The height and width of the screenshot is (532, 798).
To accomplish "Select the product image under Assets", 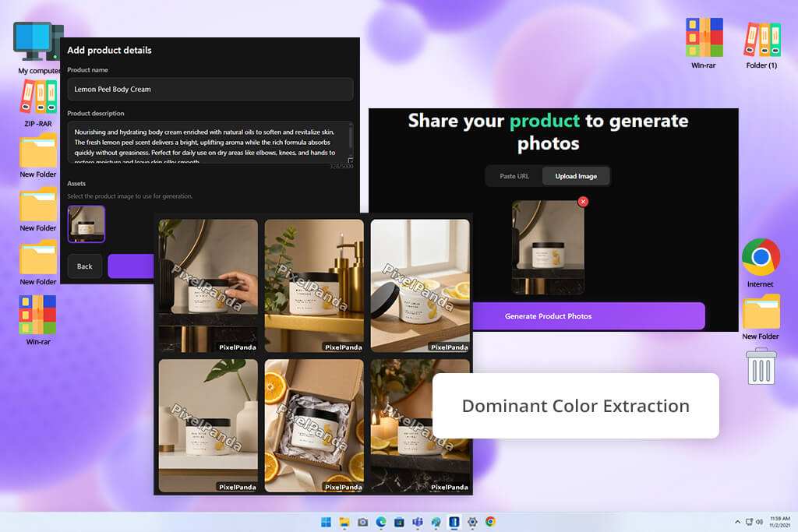I will (87, 224).
